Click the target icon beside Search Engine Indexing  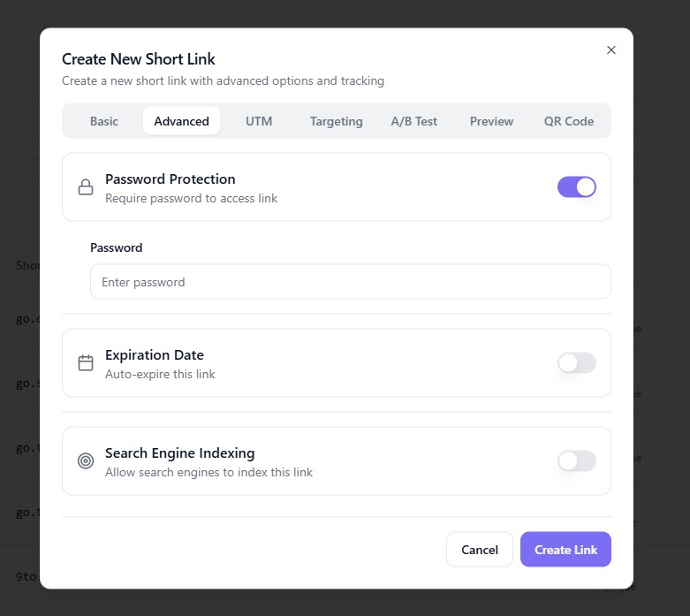86,461
